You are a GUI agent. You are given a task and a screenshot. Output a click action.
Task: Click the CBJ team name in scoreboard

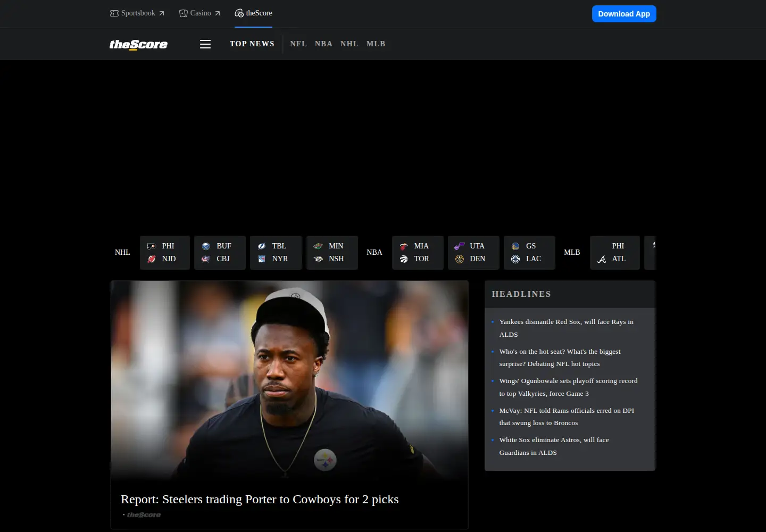point(223,259)
